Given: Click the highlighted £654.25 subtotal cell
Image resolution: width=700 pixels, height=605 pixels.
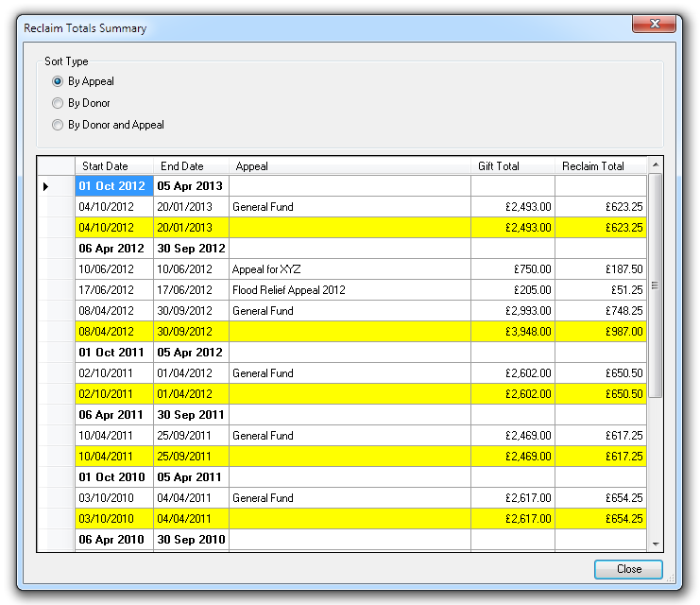Looking at the screenshot, I should coord(601,519).
